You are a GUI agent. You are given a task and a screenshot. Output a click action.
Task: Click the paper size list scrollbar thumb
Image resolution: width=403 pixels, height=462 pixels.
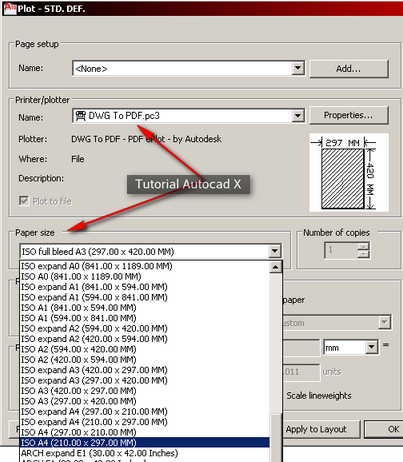pos(276,438)
